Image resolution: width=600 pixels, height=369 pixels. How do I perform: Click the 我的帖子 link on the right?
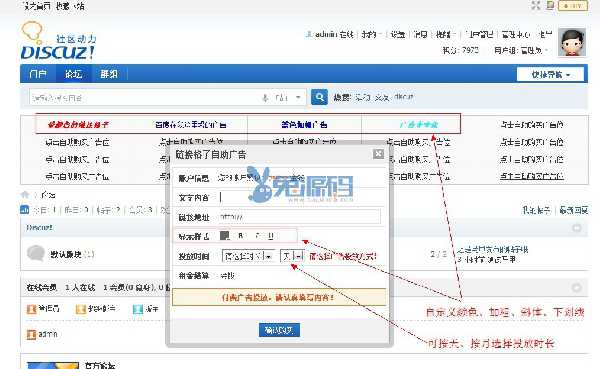pos(536,210)
